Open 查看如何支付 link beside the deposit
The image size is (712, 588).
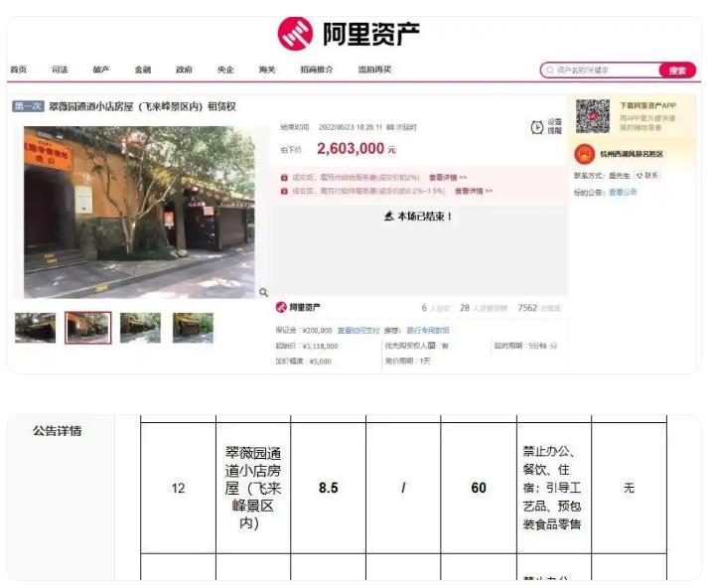[x=358, y=330]
